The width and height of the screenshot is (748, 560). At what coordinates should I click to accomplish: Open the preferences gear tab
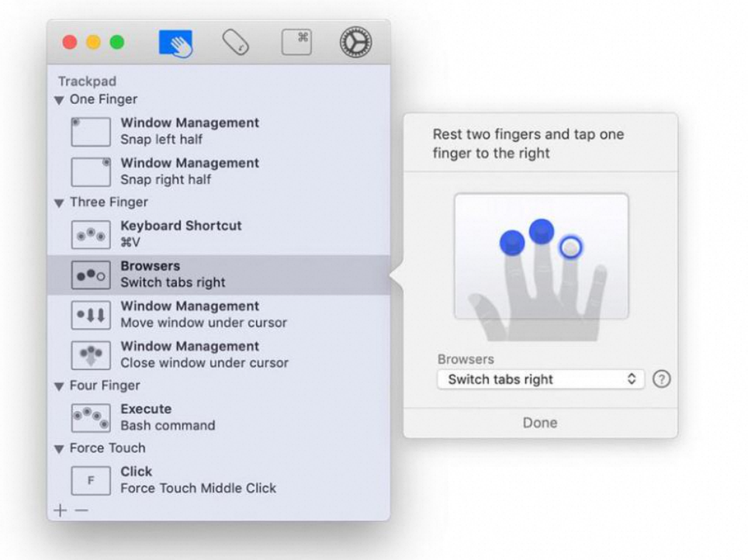(x=355, y=43)
